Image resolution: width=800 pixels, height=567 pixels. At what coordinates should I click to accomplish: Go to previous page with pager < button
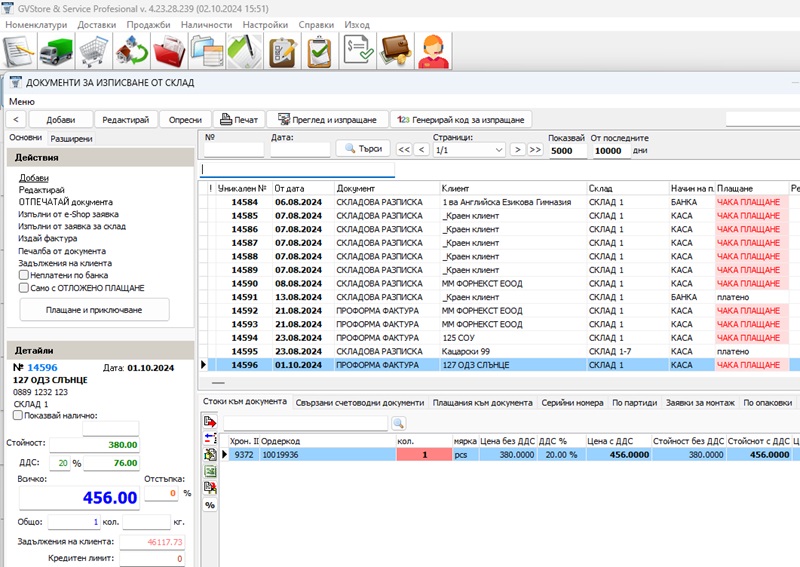421,150
